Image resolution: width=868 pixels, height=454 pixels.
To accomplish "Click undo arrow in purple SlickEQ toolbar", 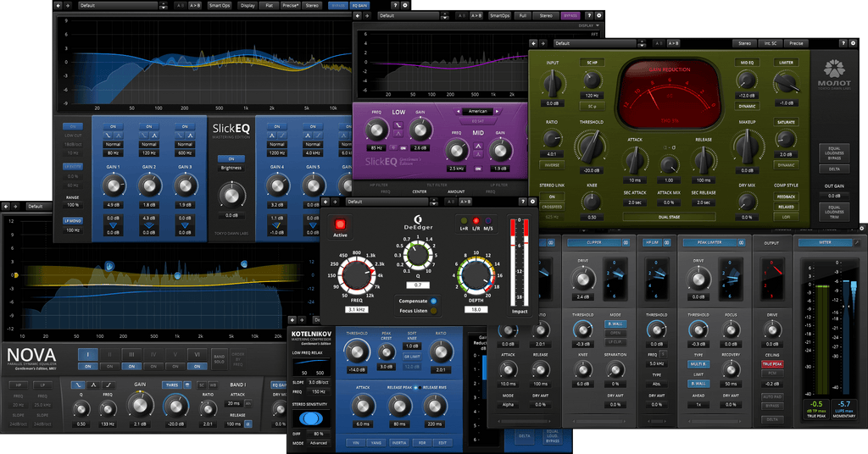I will point(359,16).
